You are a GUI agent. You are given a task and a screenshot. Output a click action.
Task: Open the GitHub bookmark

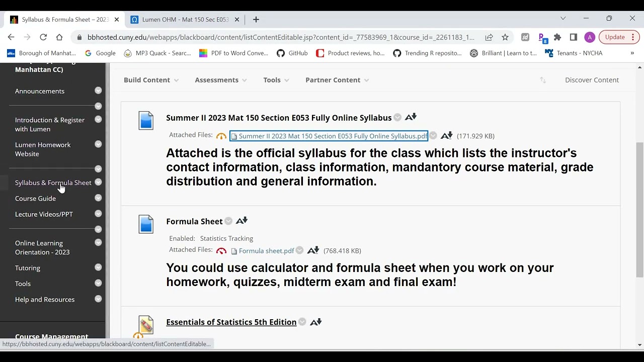tap(292, 53)
